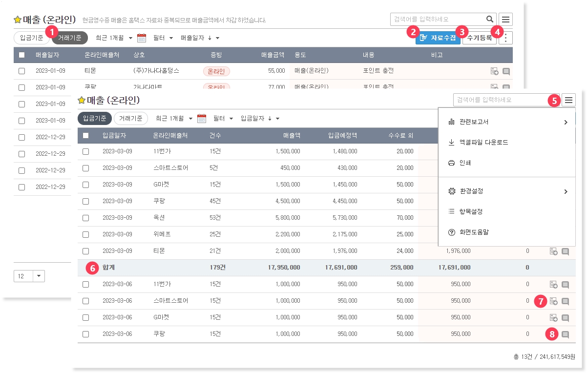Select 엑셀파일 다운로드 from the menu
The height and width of the screenshot is (374, 588).
click(x=483, y=143)
